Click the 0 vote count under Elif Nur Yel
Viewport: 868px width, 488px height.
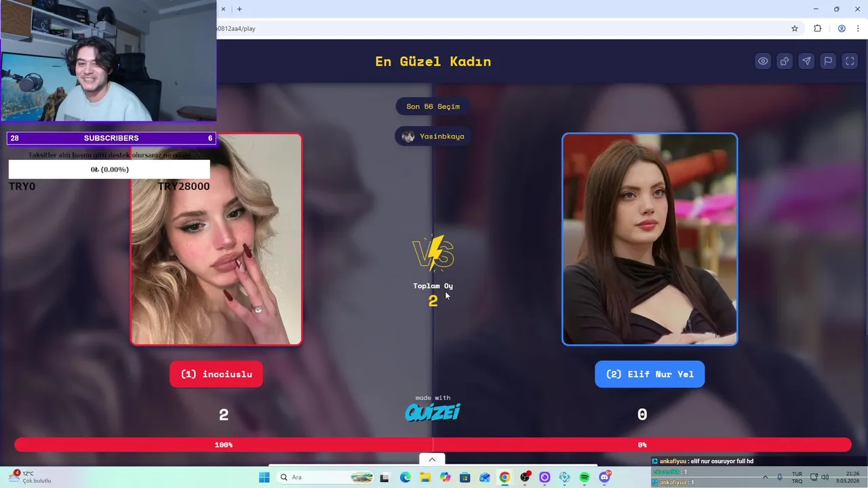coord(642,414)
